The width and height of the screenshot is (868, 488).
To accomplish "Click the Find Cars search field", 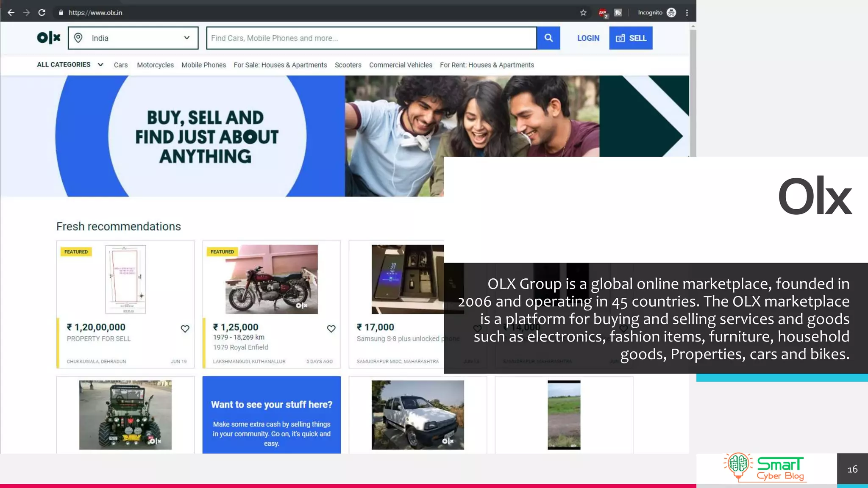I will tap(371, 38).
